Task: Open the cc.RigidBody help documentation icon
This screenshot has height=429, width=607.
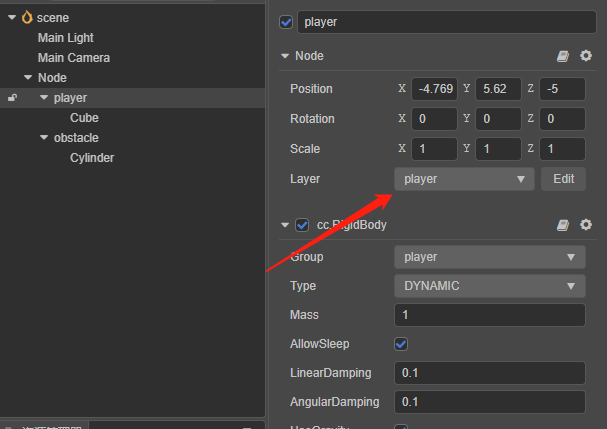Action: 563,225
